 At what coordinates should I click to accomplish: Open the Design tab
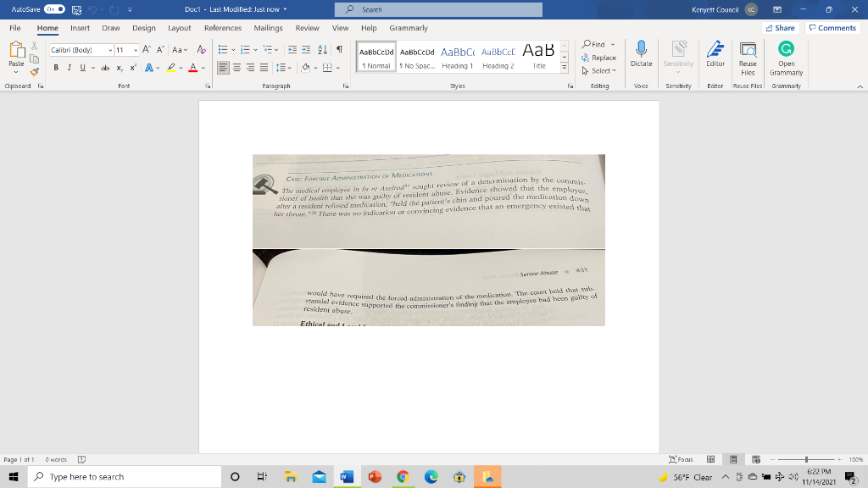144,28
